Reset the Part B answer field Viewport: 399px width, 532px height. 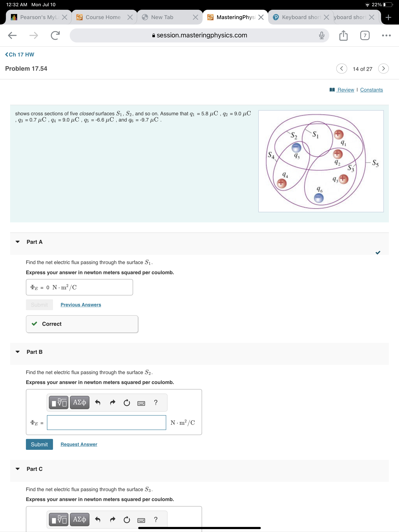(x=127, y=402)
